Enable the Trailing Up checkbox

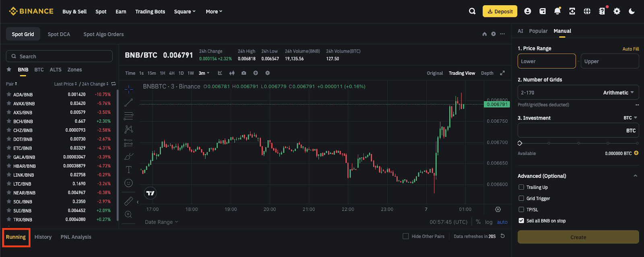(521, 187)
